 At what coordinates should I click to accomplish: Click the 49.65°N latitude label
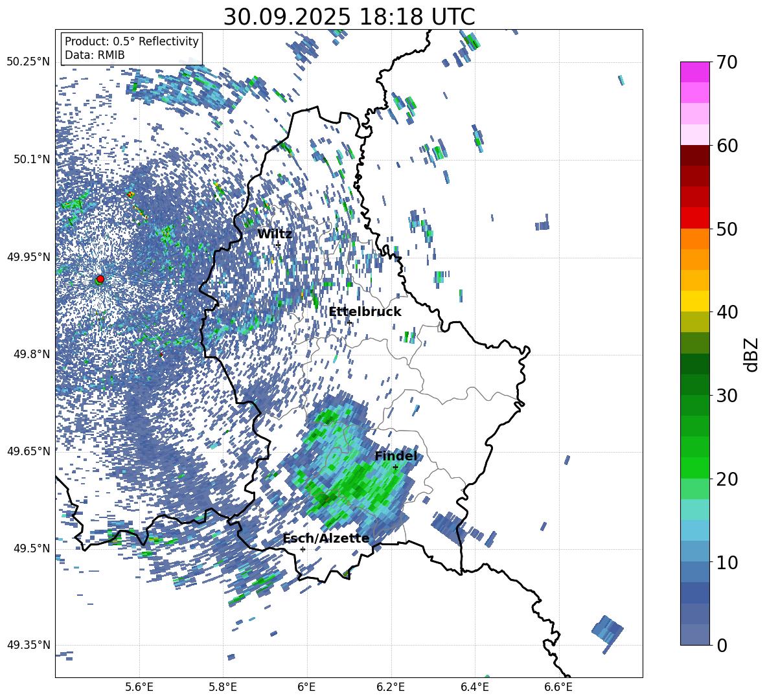[x=28, y=451]
